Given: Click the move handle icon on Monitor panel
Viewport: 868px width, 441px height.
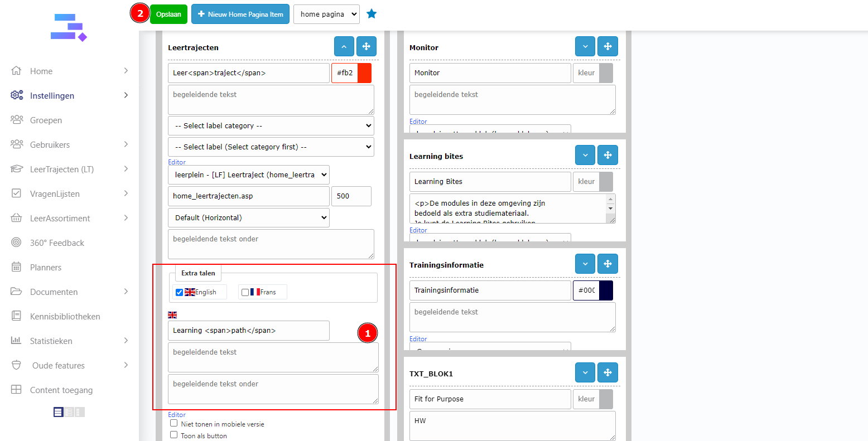Looking at the screenshot, I should [x=607, y=47].
